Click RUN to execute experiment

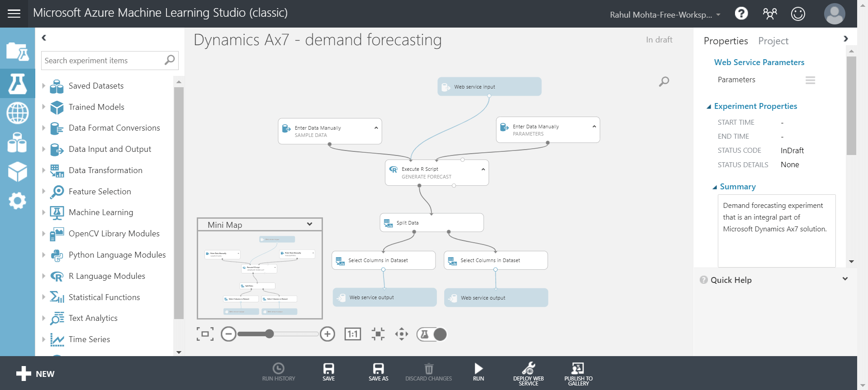coord(479,372)
